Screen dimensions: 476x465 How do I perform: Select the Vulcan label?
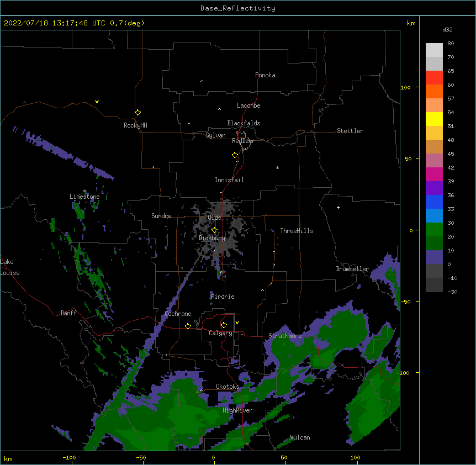tap(300, 437)
